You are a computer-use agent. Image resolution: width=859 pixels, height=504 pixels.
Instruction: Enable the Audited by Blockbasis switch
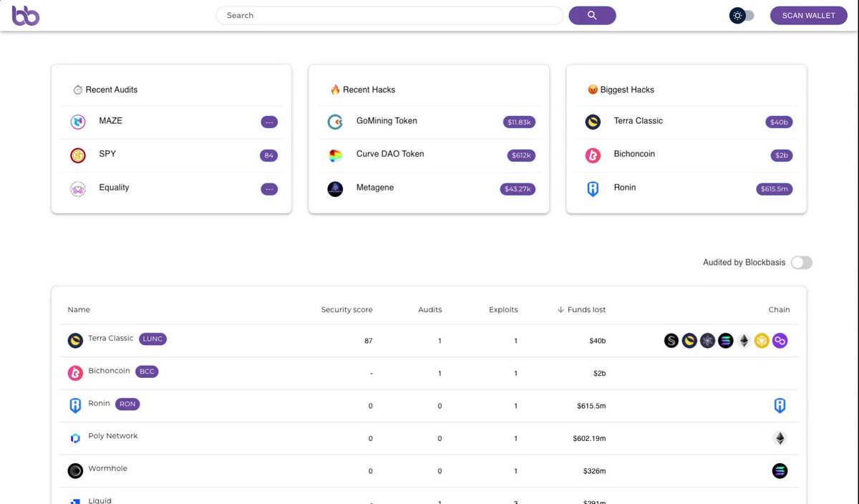[x=802, y=263]
